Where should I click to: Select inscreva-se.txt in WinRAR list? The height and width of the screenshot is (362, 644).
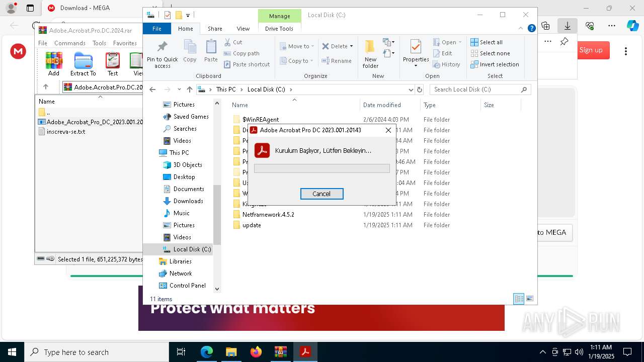pos(65,132)
